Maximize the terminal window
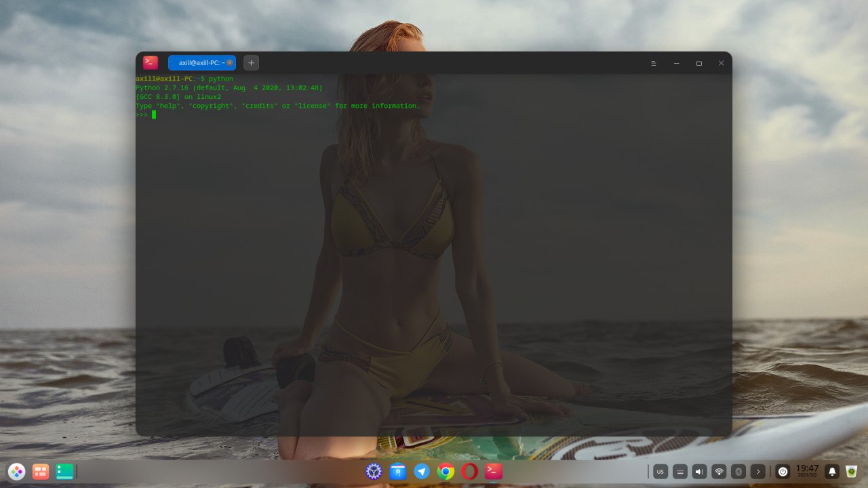This screenshot has height=488, width=868. pyautogui.click(x=698, y=63)
